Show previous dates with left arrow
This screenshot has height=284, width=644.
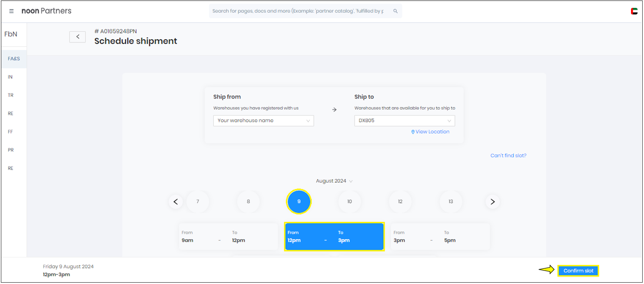(176, 201)
